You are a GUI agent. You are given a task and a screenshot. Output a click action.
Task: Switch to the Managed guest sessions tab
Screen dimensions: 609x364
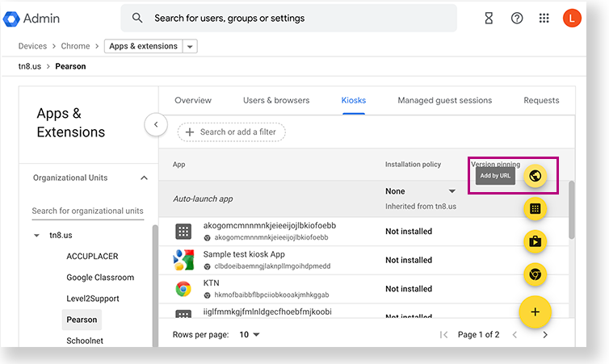click(444, 101)
